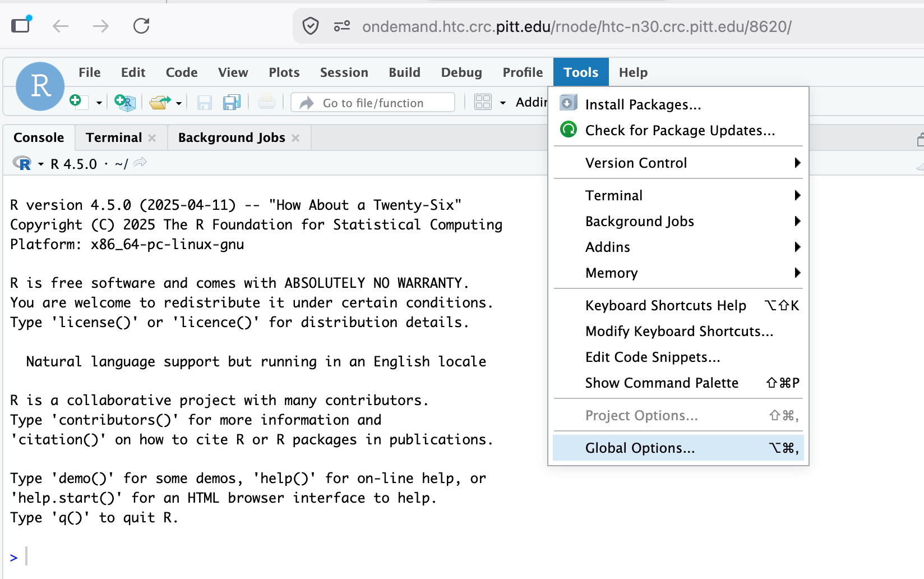924x579 pixels.
Task: Click the workspace panes grid icon
Action: [483, 102]
